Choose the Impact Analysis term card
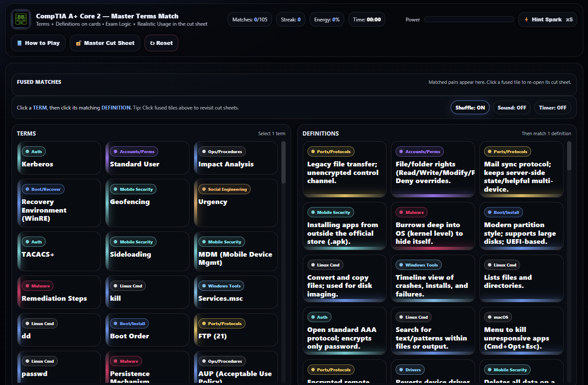 click(236, 158)
